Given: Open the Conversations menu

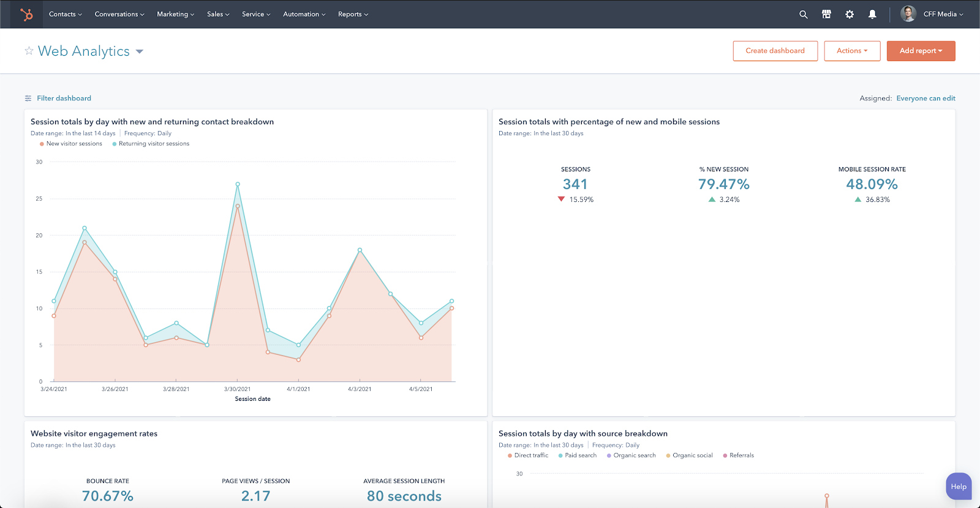Looking at the screenshot, I should (x=119, y=14).
